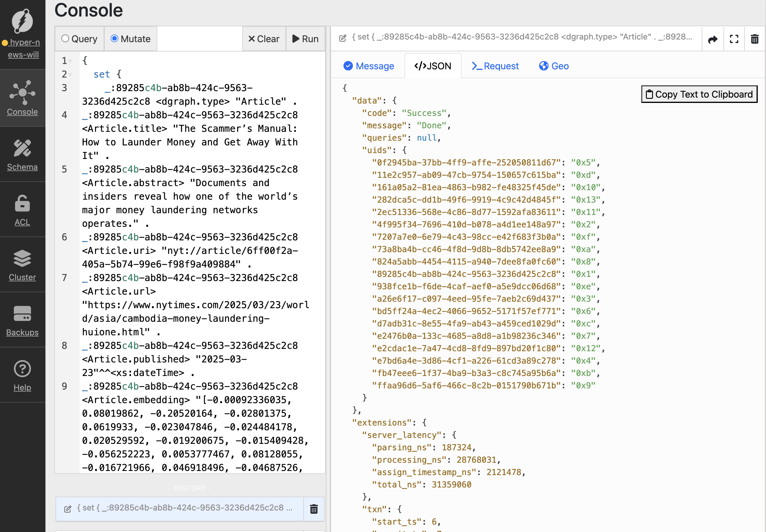
Task: Delete the history entry with its trash icon
Action: point(313,509)
